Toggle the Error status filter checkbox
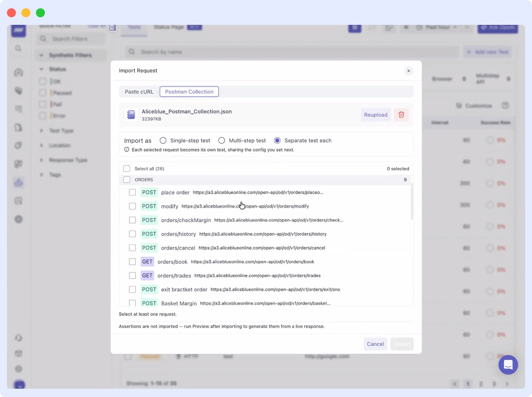 pyautogui.click(x=42, y=116)
